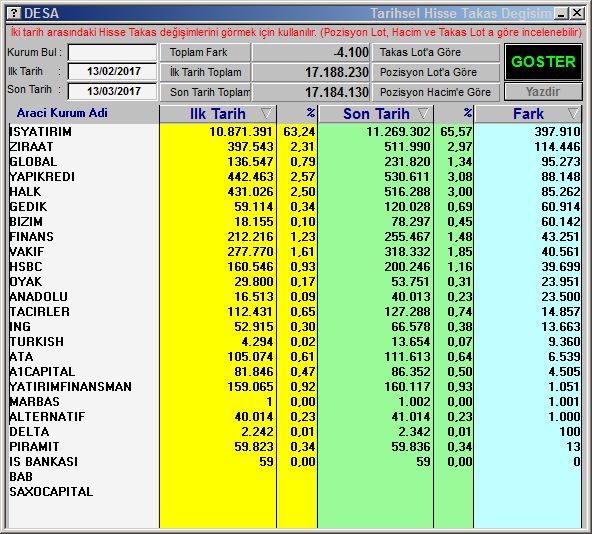Close the DESA window
Viewport: 592px width, 534px height.
(577, 14)
